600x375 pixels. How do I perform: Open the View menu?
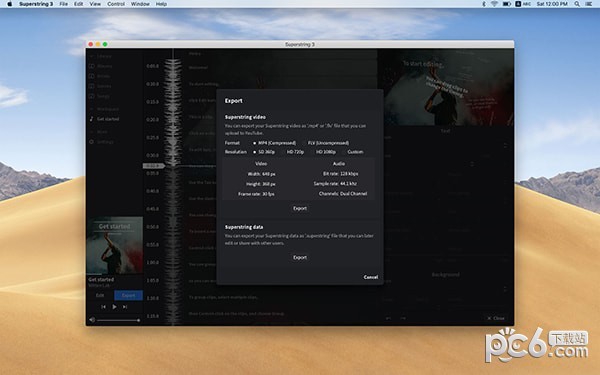(95, 4)
